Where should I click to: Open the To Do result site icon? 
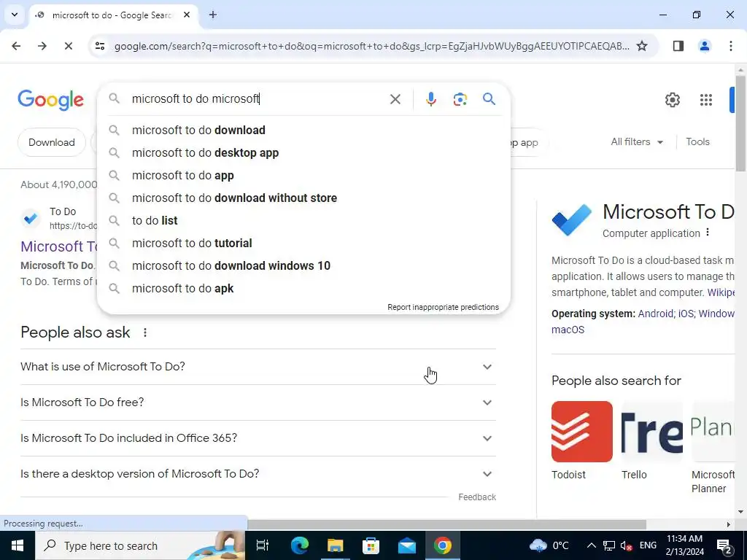tap(31, 218)
